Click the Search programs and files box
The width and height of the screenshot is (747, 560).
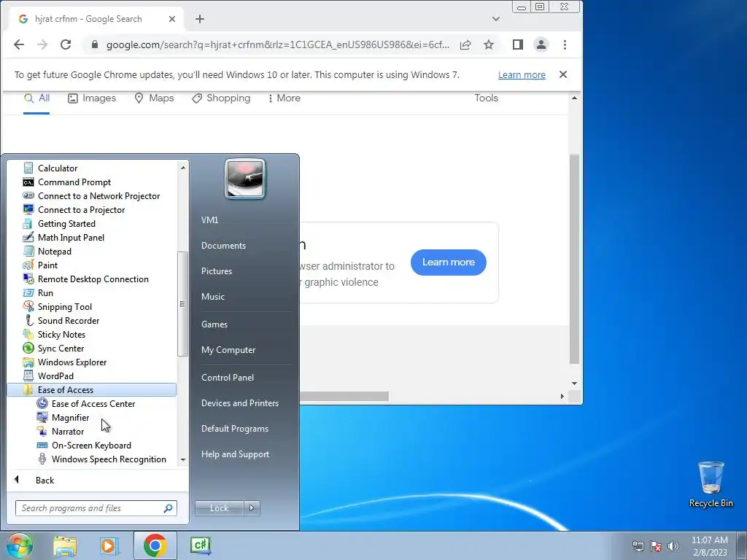(96, 507)
